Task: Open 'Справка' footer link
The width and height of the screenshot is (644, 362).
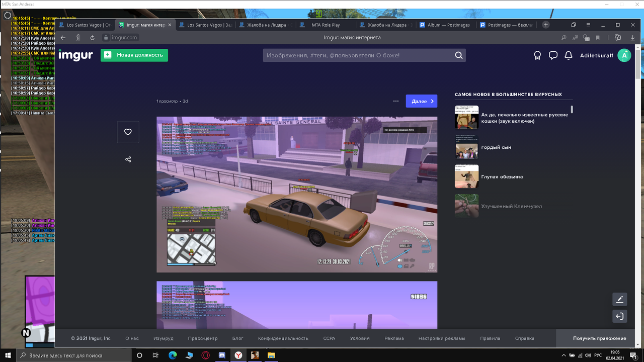Action: click(525, 338)
